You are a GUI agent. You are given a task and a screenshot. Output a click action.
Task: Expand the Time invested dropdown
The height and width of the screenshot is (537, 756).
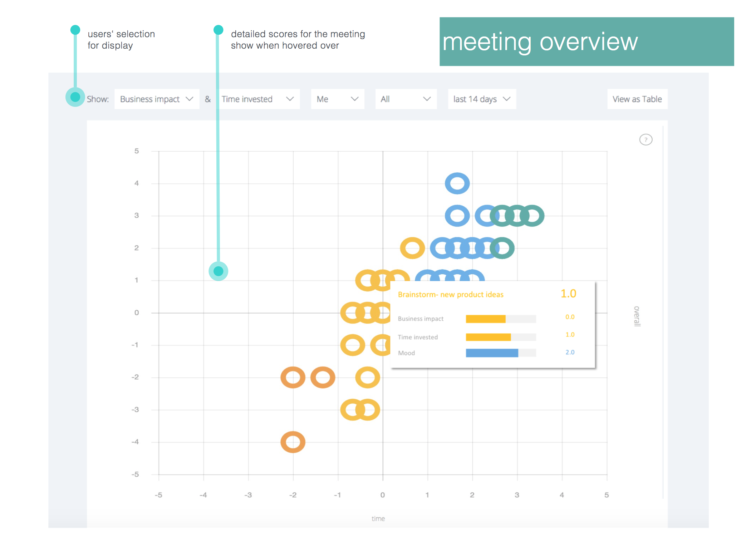coord(257,99)
